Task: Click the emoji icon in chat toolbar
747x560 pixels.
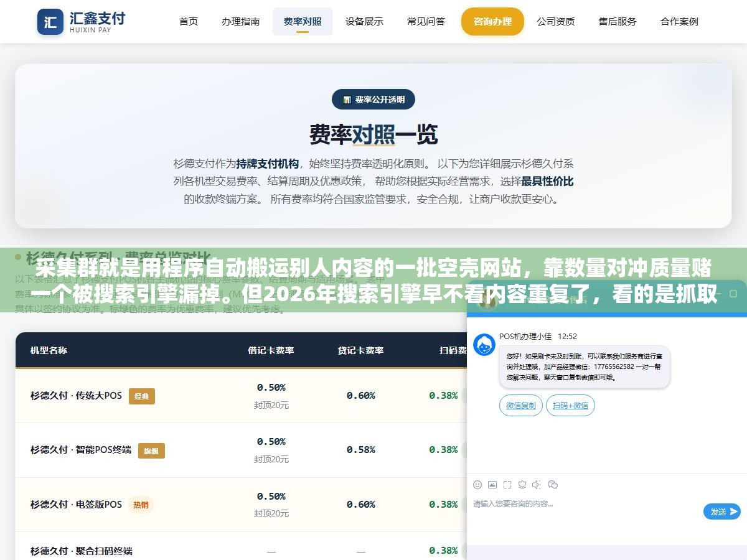Action: (x=477, y=484)
